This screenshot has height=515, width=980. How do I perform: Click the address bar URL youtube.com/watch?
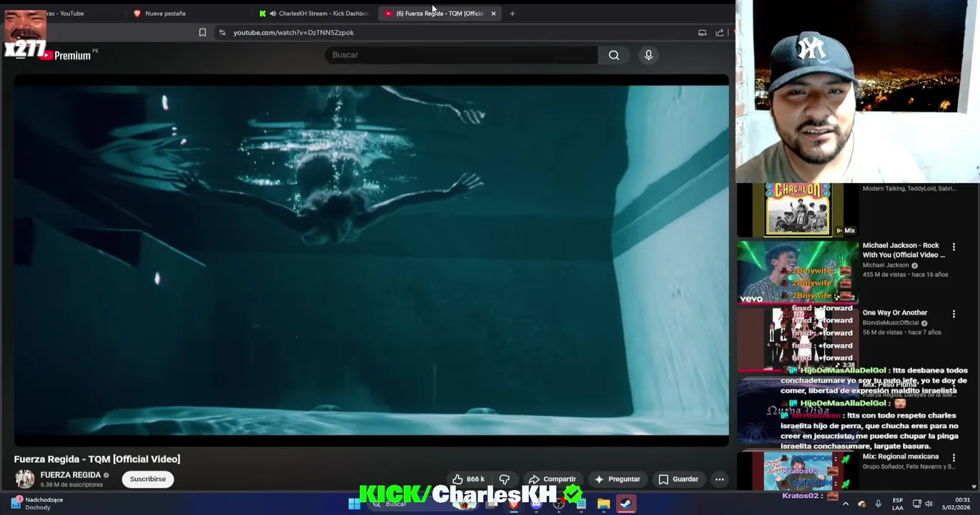click(293, 32)
